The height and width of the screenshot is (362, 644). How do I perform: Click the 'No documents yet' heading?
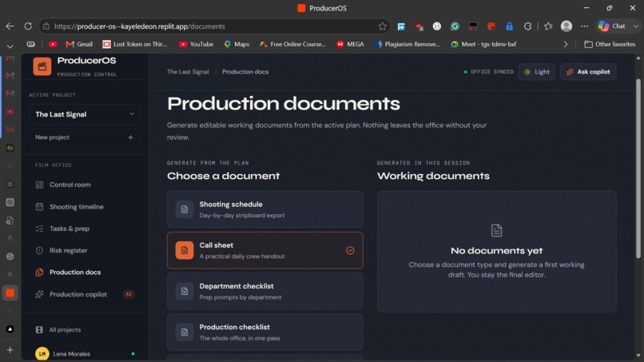tap(496, 250)
